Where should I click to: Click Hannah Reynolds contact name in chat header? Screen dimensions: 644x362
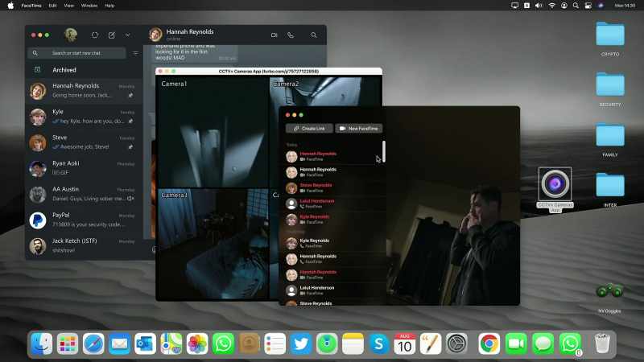click(x=190, y=31)
